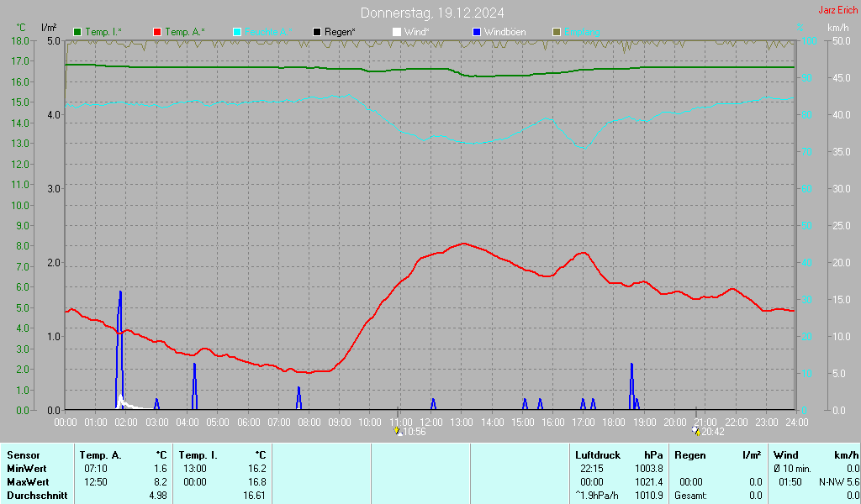The image size is (861, 504).
Task: Click the 4.98 average temperature value
Action: [x=157, y=496]
